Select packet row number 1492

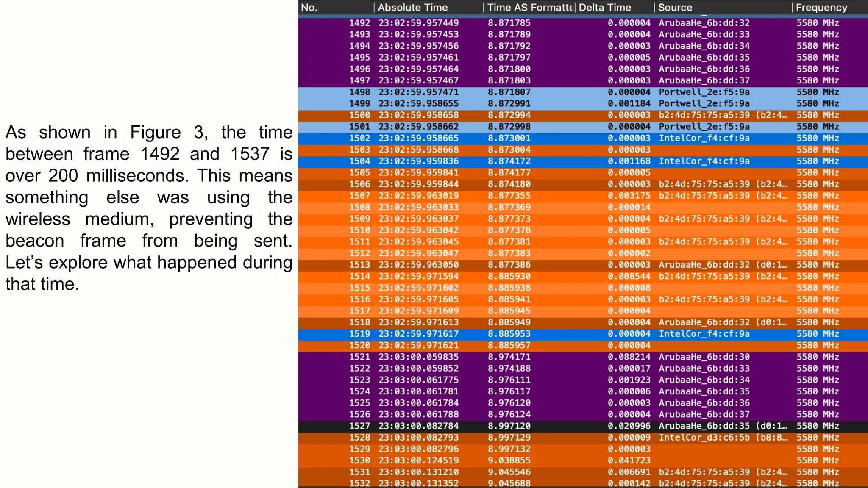click(583, 23)
